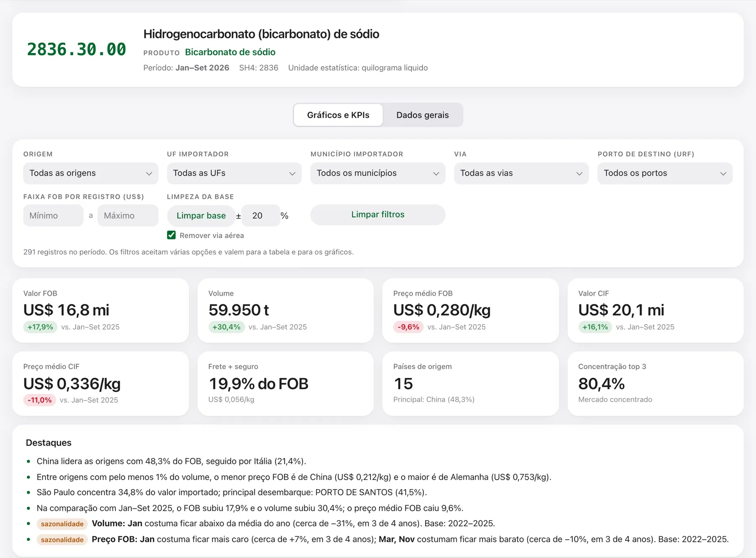Screen dimensions: 756x558
Task: Click the Concentração top 3 value 80,4%
Action: (x=601, y=384)
